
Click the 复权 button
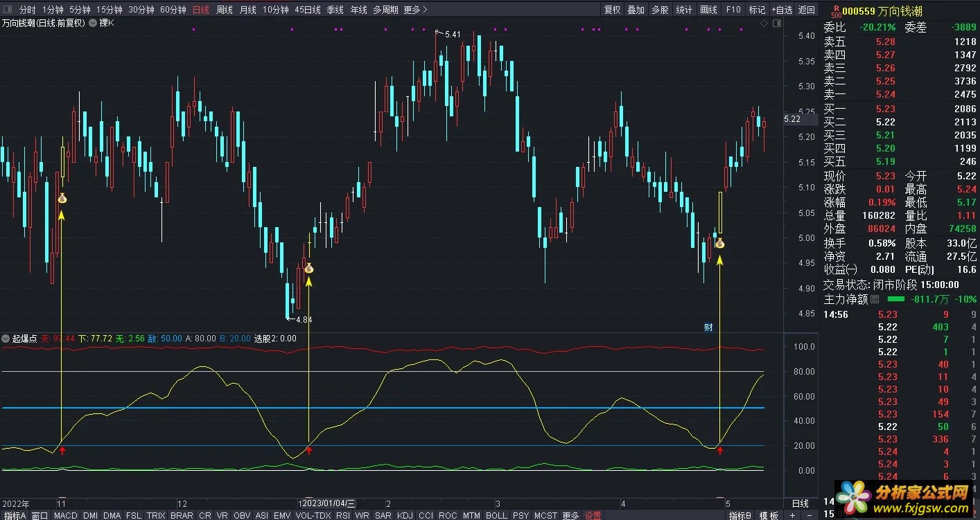click(x=613, y=10)
